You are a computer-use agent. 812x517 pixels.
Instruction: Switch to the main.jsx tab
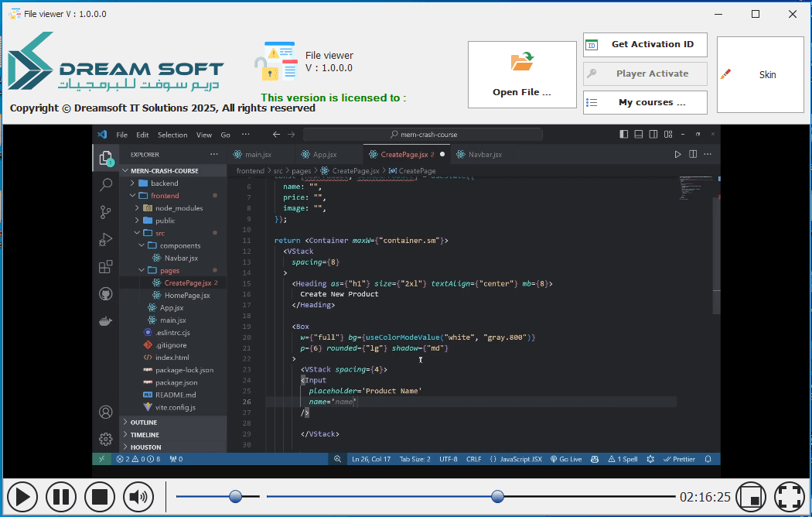(x=258, y=154)
